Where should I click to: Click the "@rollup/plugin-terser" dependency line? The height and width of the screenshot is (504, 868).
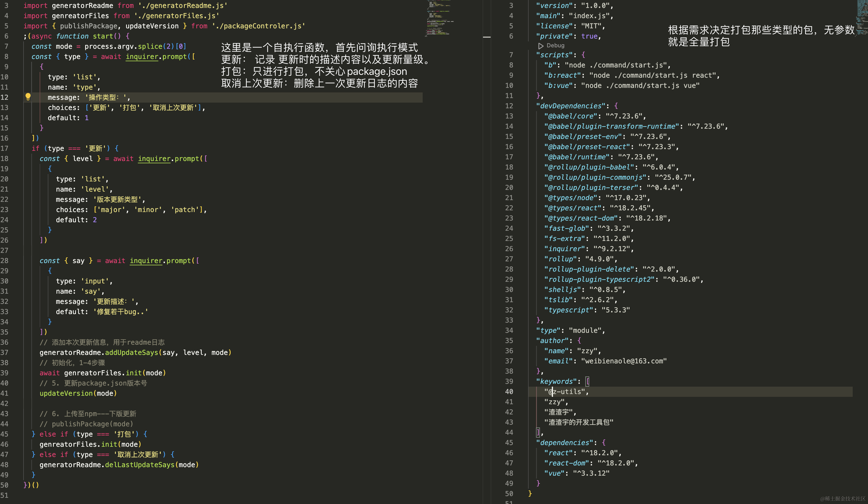(x=613, y=188)
